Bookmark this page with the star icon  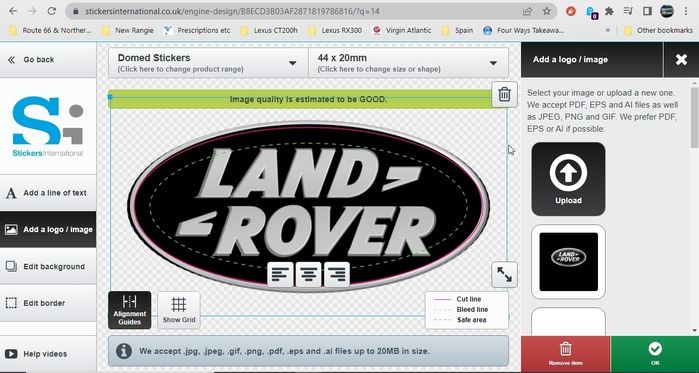(x=547, y=11)
